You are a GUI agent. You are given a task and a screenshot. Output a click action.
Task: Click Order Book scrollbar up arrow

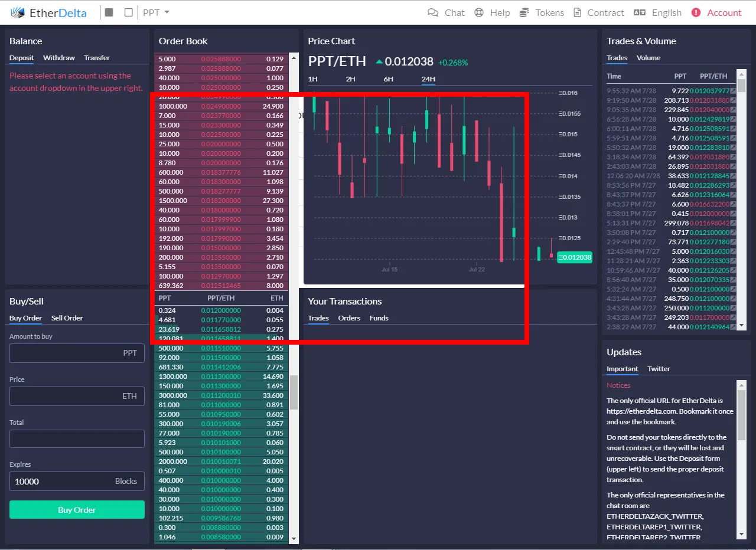point(294,58)
